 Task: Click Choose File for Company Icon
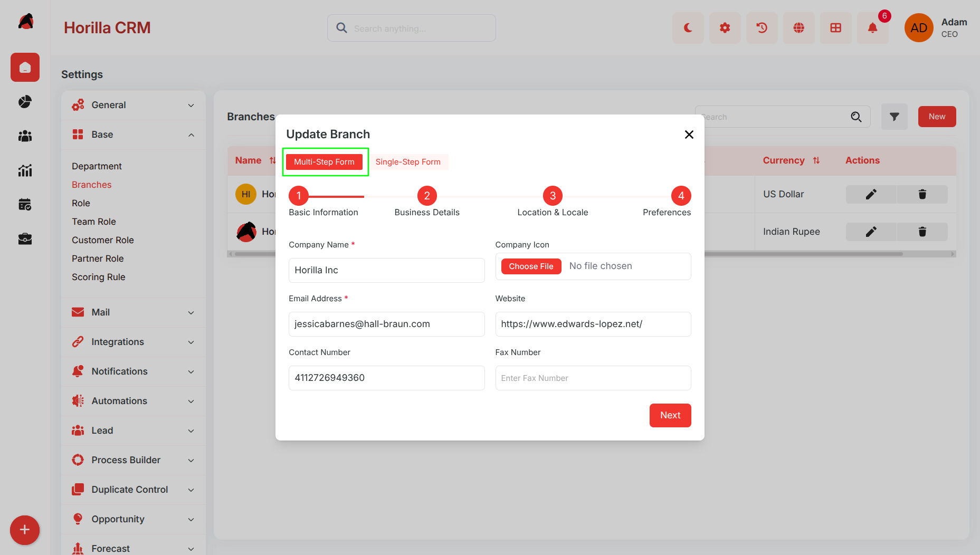(x=531, y=266)
